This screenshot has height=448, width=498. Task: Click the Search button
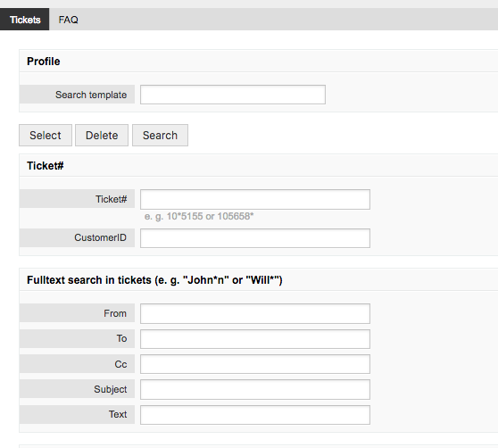tap(160, 136)
